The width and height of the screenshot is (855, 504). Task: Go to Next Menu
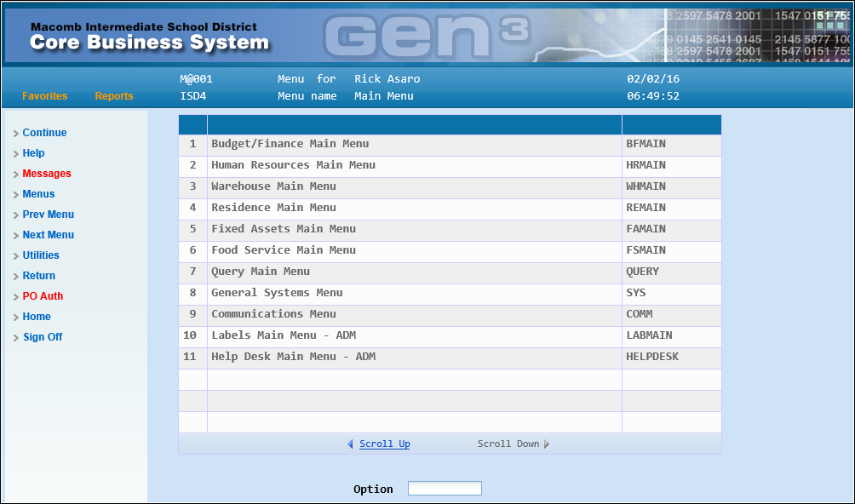(48, 235)
